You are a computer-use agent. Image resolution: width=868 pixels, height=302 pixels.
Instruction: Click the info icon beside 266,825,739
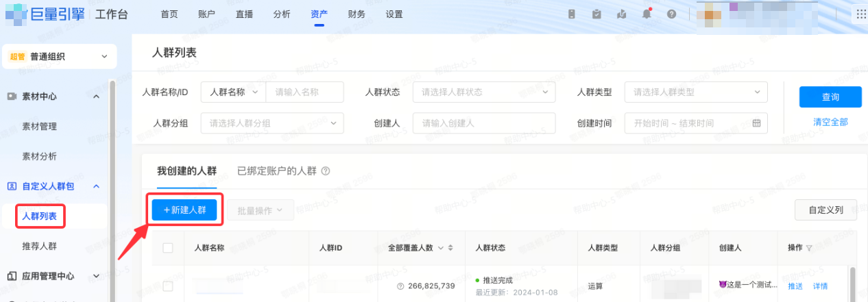click(400, 286)
